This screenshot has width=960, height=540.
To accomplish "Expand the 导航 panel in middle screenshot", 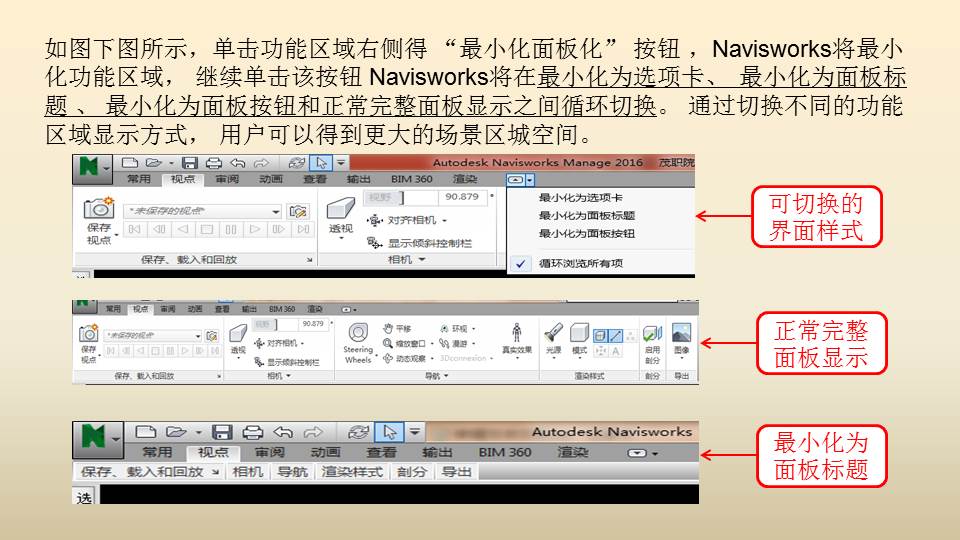I will pos(437,376).
